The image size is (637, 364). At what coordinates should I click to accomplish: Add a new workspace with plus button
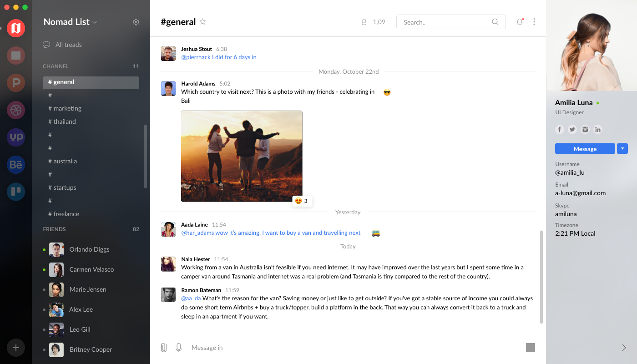(16, 348)
